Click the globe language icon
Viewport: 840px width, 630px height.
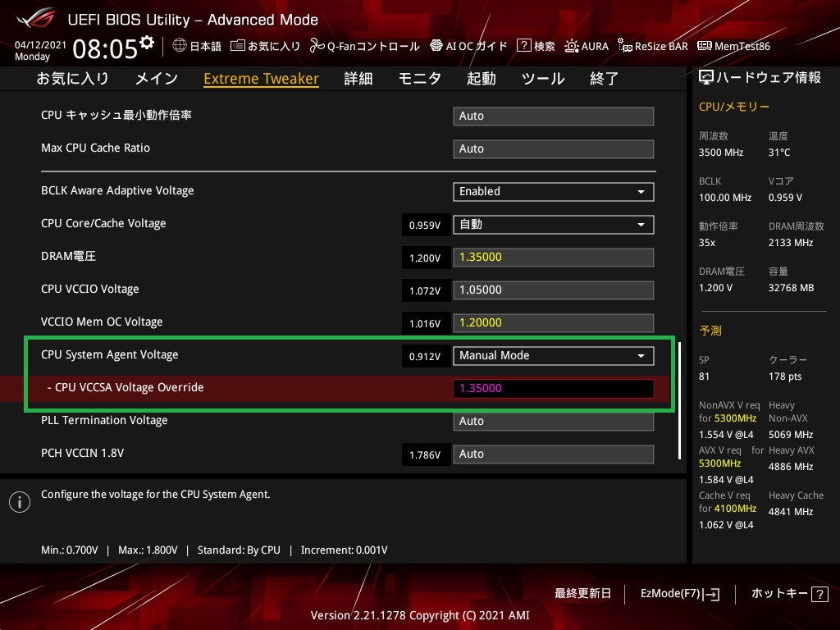(180, 46)
